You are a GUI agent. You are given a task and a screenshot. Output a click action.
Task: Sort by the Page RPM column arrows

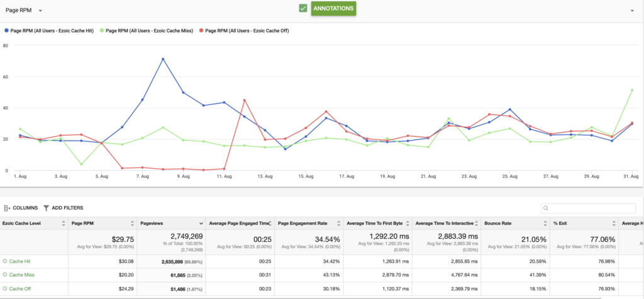(x=132, y=224)
